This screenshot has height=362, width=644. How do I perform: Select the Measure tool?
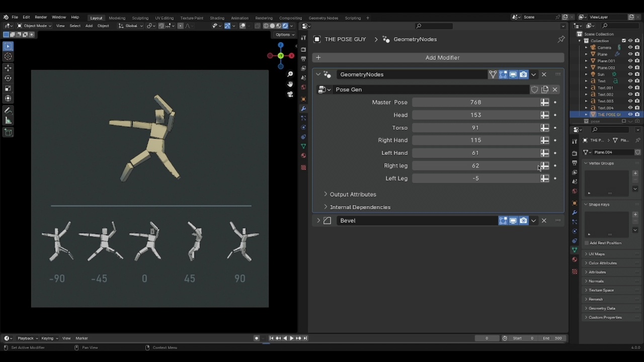pyautogui.click(x=8, y=120)
